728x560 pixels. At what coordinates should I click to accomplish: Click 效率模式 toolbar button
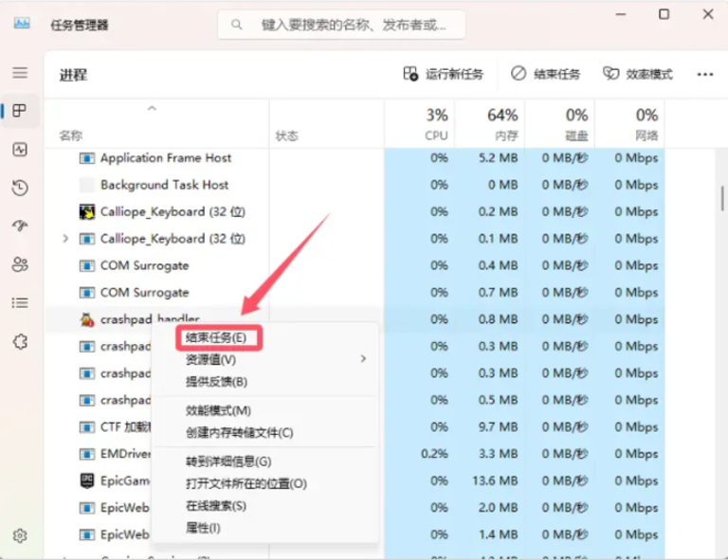click(637, 74)
